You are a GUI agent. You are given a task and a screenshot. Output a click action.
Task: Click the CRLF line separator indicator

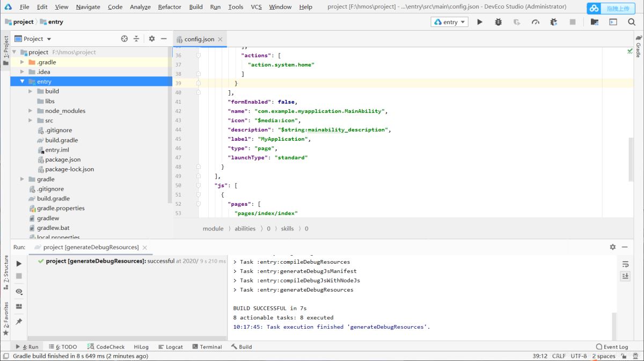coord(559,356)
